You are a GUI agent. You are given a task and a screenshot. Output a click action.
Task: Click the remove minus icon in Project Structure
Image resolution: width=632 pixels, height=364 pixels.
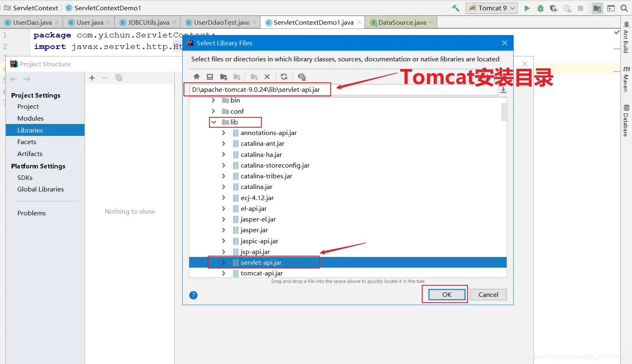pyautogui.click(x=105, y=78)
